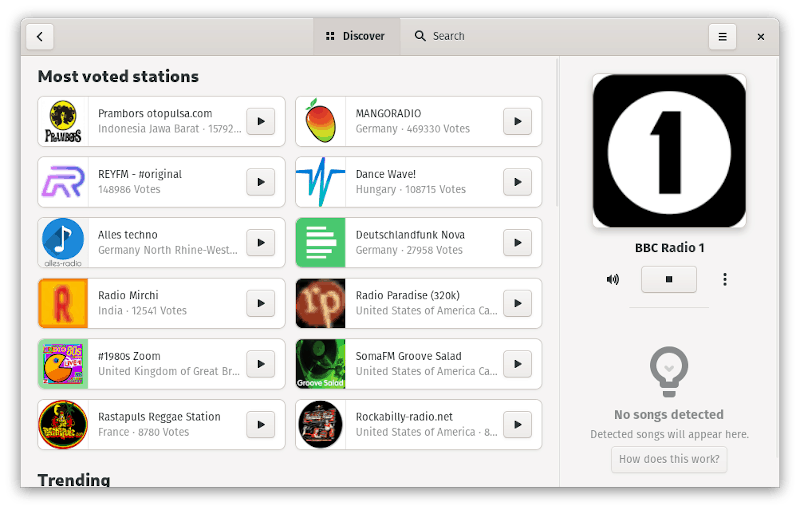The image size is (800, 510).
Task: Click the stations list vertical scrollbar
Action: 556,134
